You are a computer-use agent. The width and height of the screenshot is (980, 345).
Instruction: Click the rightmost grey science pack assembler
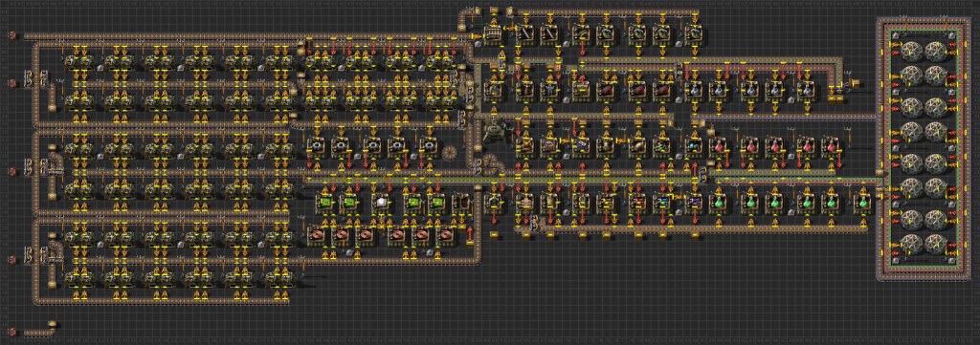807,90
